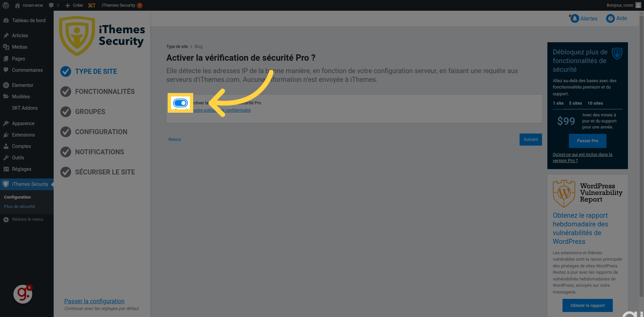Go to GROUPES step
Viewport: 644px width, 317px height.
[83, 112]
